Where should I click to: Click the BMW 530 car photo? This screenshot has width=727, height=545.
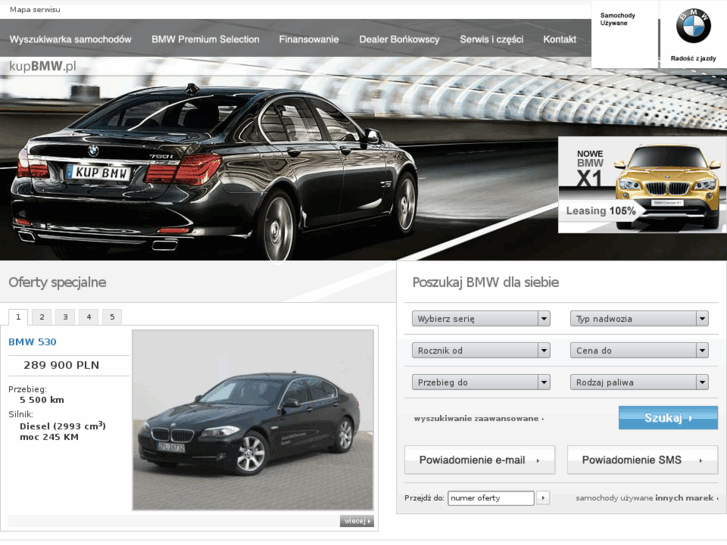pyautogui.click(x=253, y=420)
